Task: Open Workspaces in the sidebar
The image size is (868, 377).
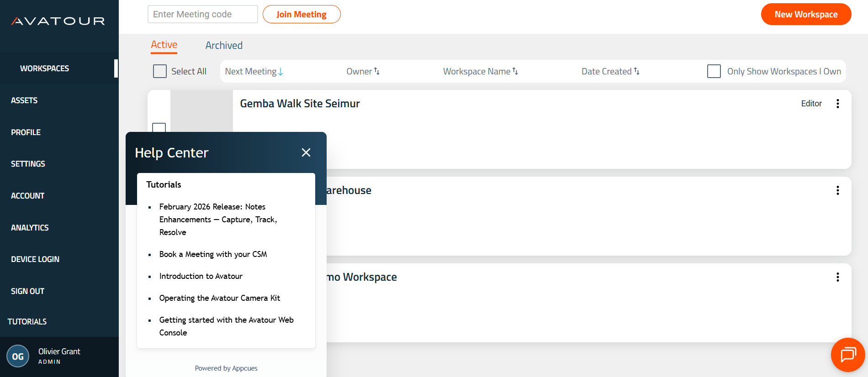Action: pyautogui.click(x=45, y=68)
